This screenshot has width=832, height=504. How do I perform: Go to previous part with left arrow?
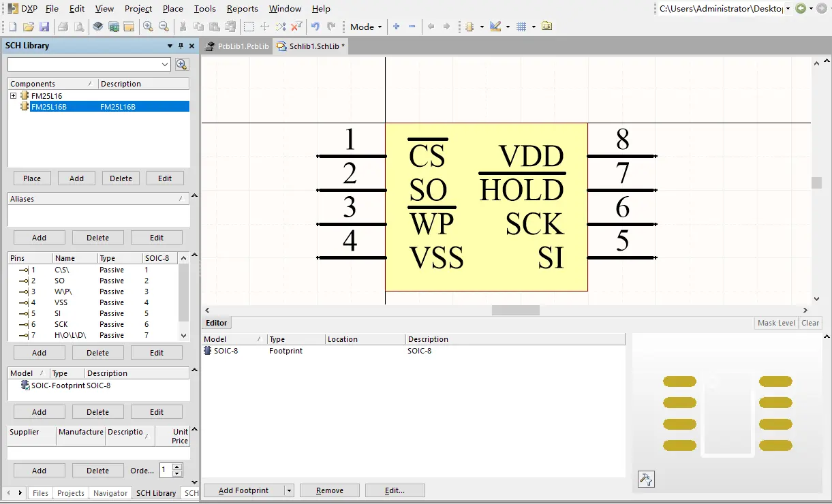click(431, 27)
